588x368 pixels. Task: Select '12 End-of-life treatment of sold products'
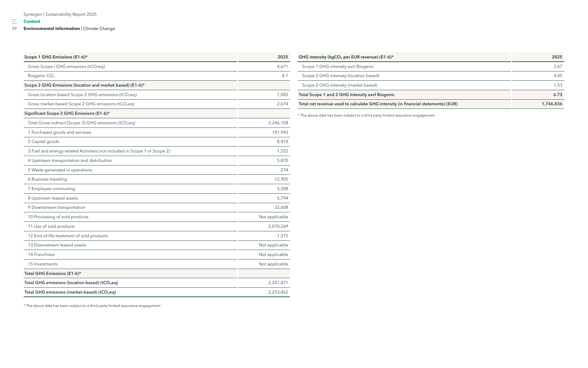pos(68,236)
